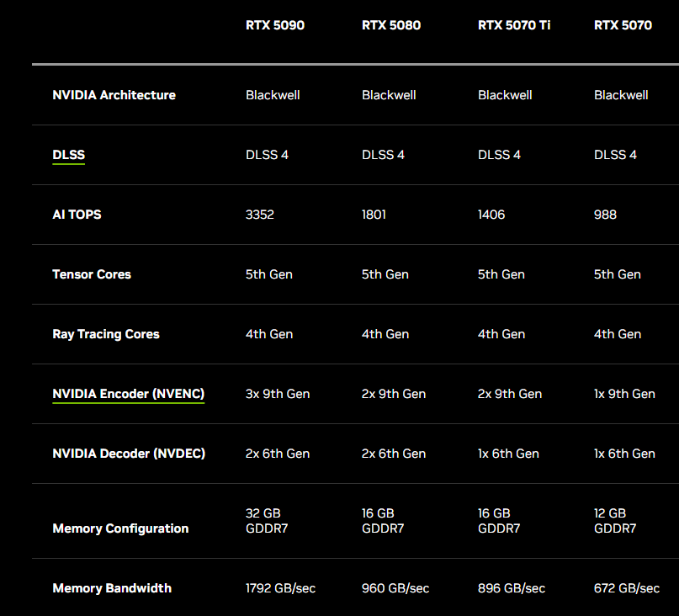Open the NVIDIA Encoder (NVENC) link
The image size is (679, 616).
click(128, 394)
